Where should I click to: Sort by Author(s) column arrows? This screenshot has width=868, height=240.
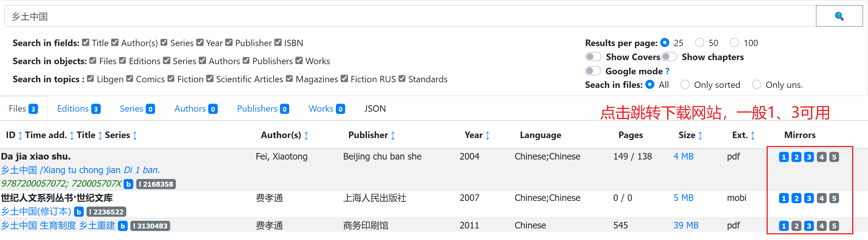(x=306, y=136)
